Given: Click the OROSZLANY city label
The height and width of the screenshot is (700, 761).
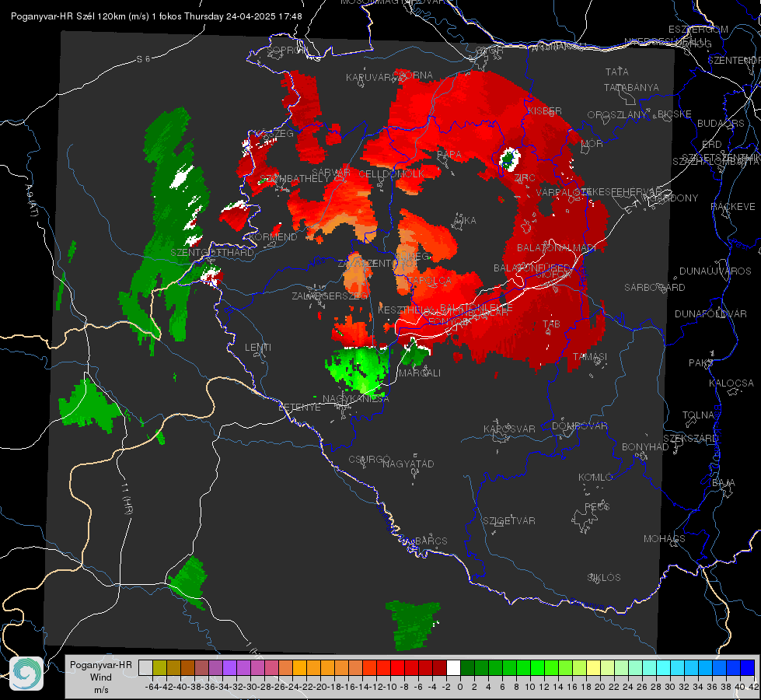Looking at the screenshot, I should (x=617, y=115).
